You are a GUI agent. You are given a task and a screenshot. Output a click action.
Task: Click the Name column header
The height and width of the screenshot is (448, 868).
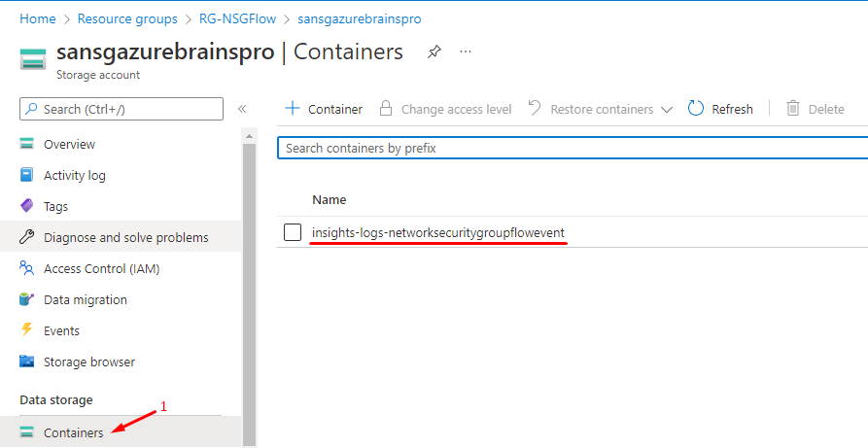(x=330, y=200)
